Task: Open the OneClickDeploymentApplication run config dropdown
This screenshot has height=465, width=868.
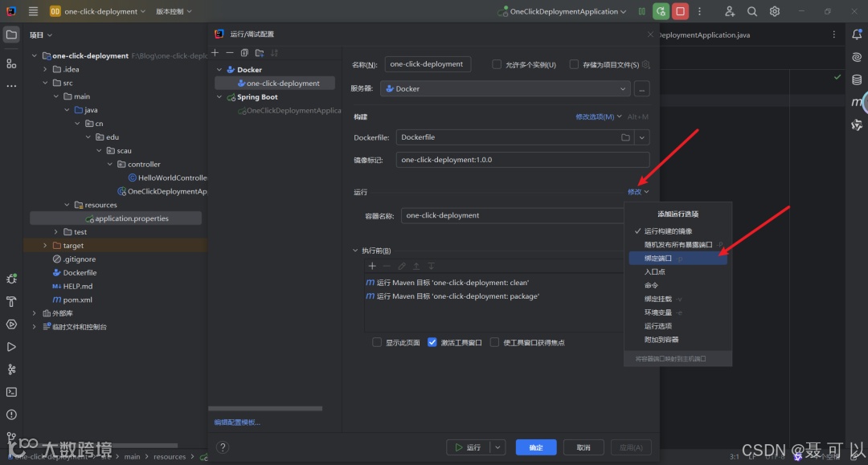Action: tap(563, 11)
